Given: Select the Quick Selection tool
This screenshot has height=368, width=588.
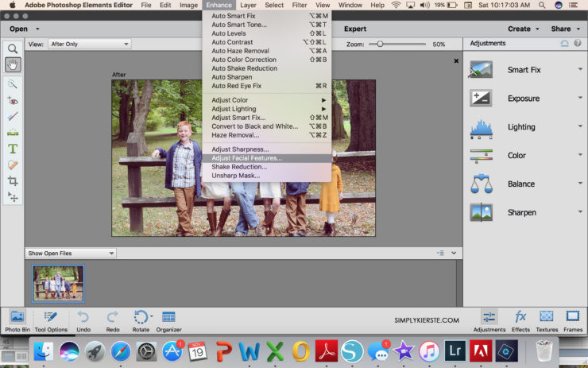Looking at the screenshot, I should tap(13, 84).
